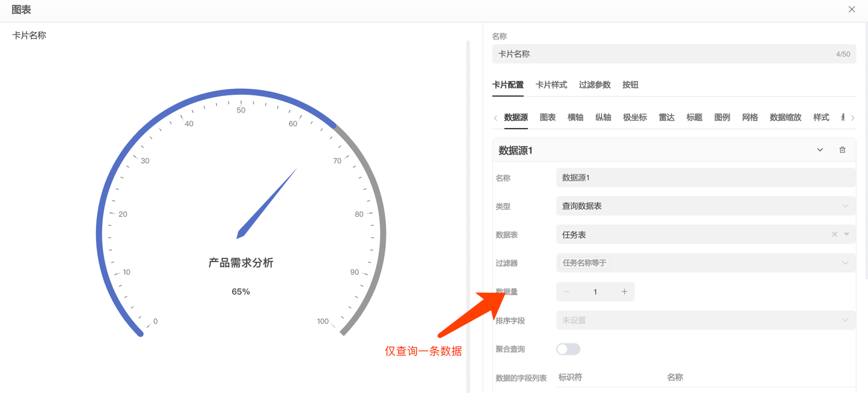Viewport: 868px width, 393px height.
Task: Select the 按钮 tab
Action: pos(629,85)
